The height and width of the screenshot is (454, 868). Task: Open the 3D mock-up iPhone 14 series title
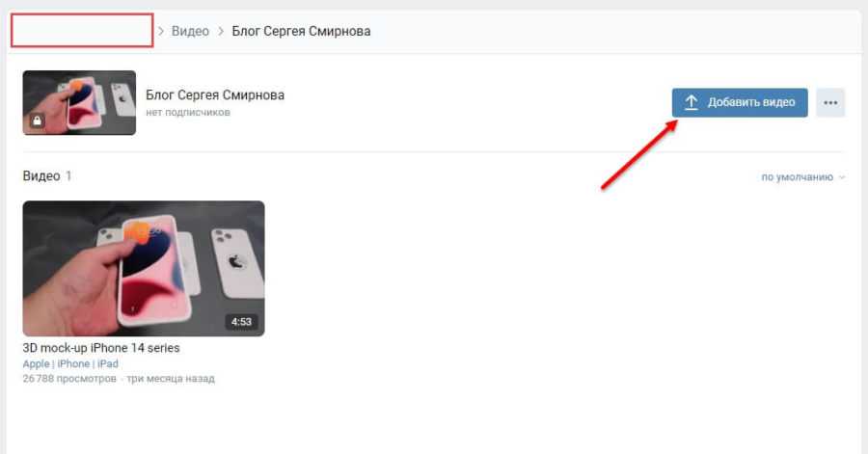pos(101,348)
